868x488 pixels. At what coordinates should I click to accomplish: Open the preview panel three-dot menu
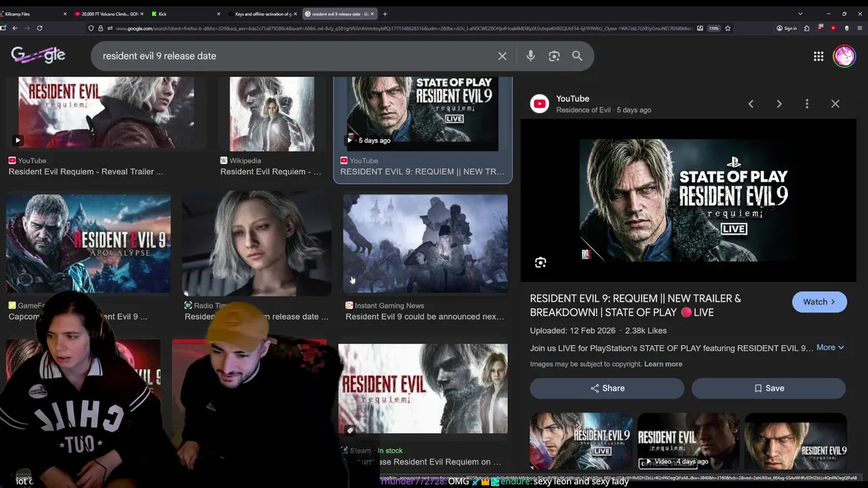(807, 104)
